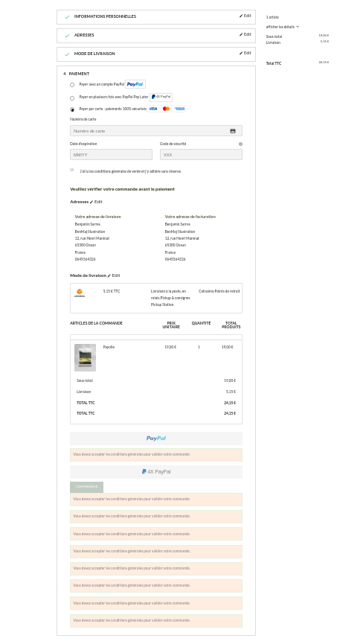Select pay with PayPal account radio
337x644 pixels.
point(72,85)
